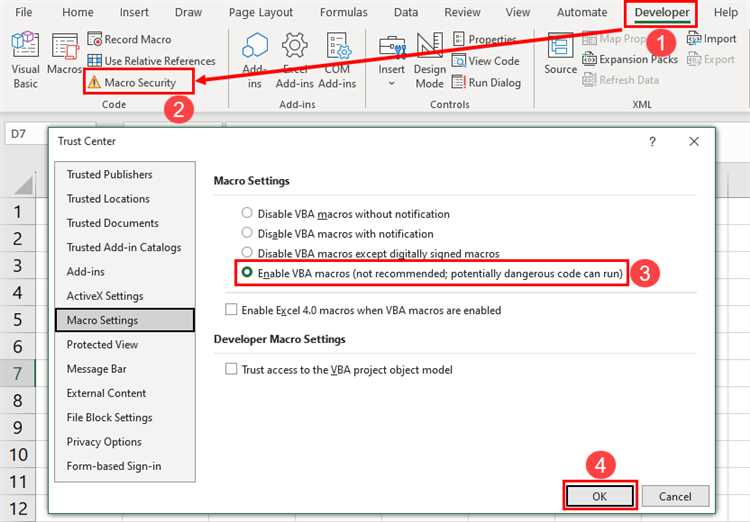
Task: Open Trusted Documents section
Action: point(125,223)
